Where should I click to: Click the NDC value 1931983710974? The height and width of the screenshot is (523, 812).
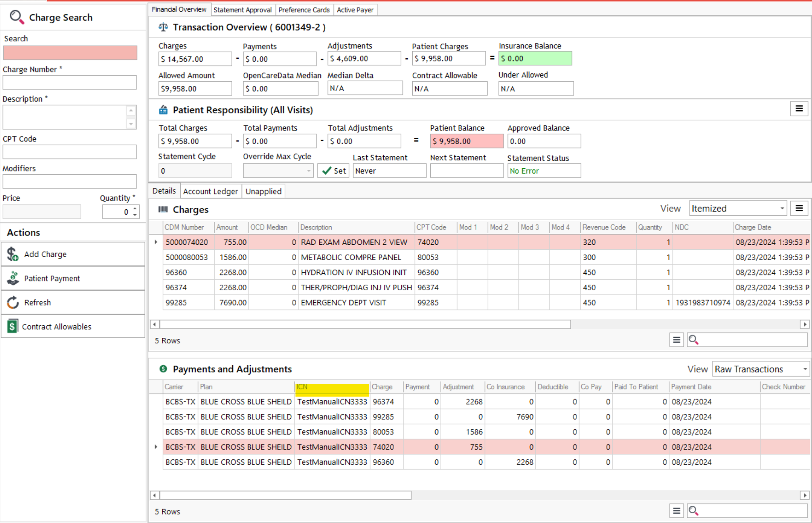pyautogui.click(x=702, y=302)
